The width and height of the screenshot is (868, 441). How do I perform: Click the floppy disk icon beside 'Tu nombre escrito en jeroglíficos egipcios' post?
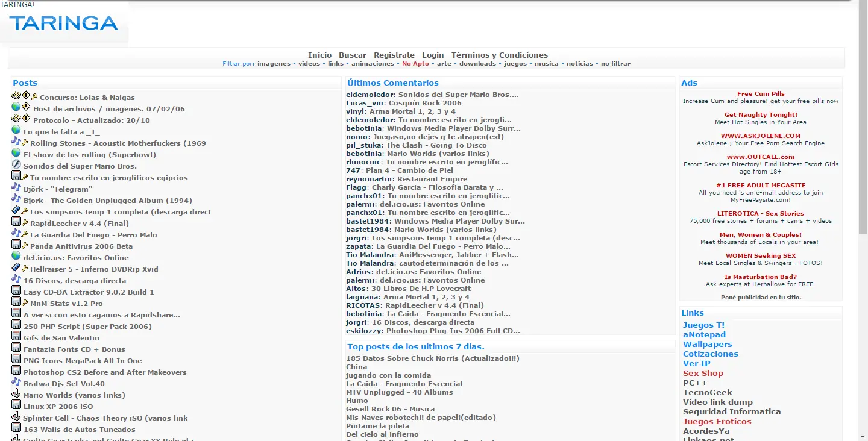click(x=16, y=176)
